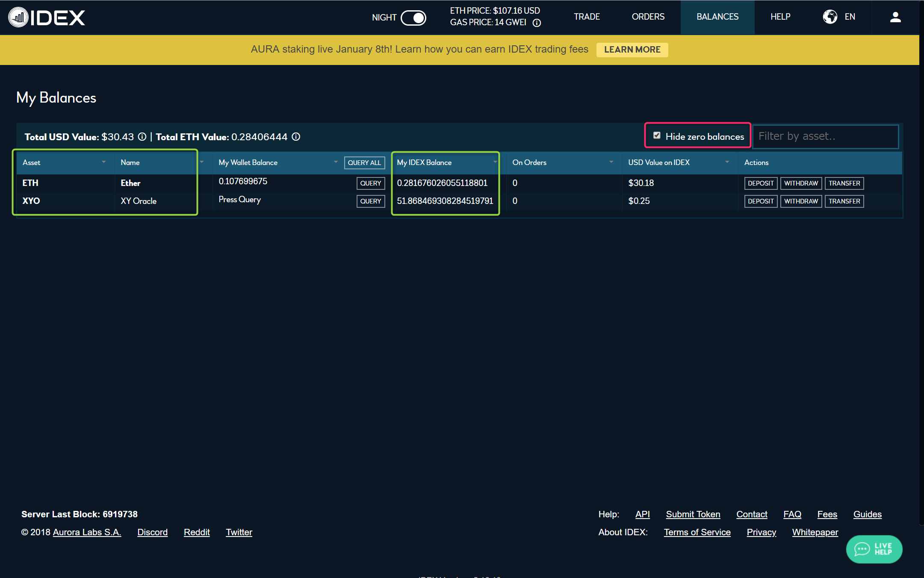Uncheck Hide zero balances checkbox

657,136
